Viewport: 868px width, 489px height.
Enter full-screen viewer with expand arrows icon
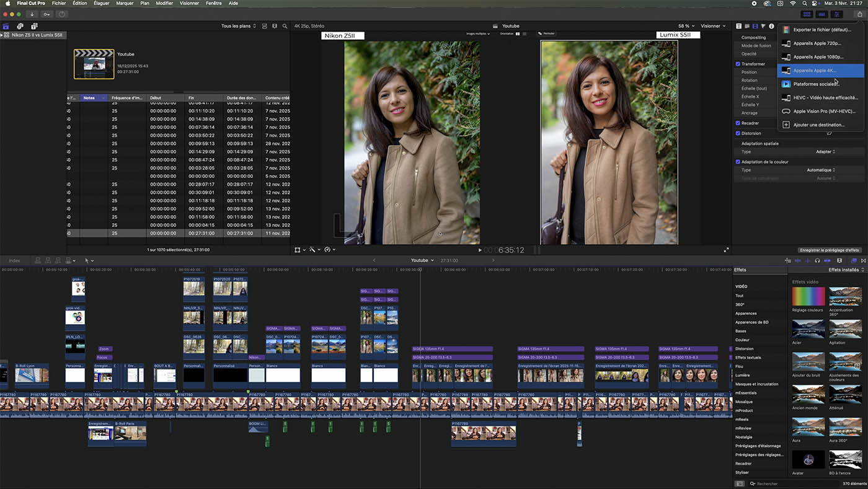(x=726, y=250)
